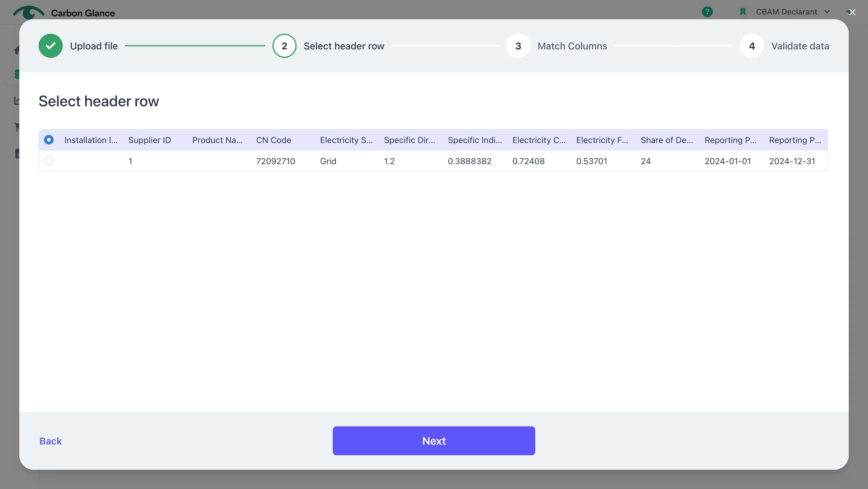Image resolution: width=868 pixels, height=489 pixels.
Task: Click the 2024-01-01 date cell
Action: point(728,161)
